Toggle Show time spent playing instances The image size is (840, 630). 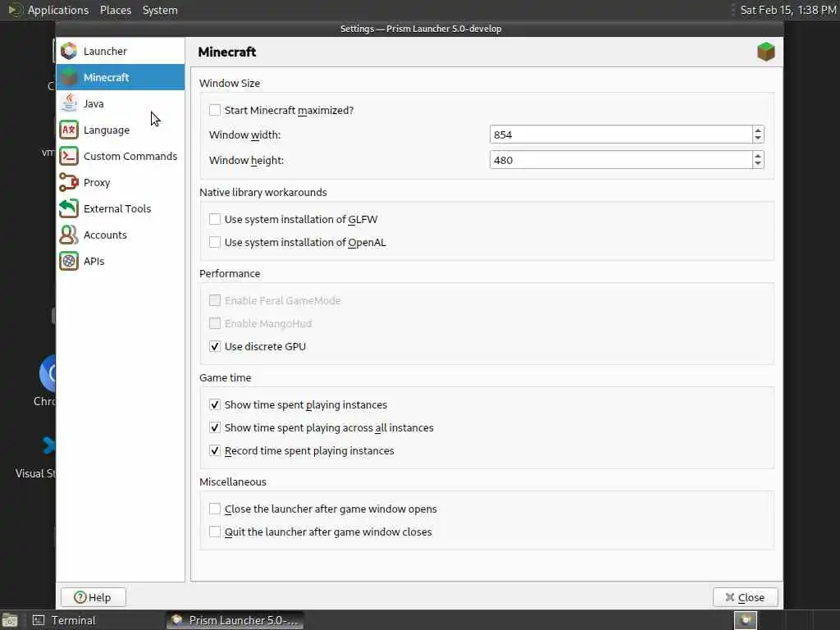coord(215,404)
